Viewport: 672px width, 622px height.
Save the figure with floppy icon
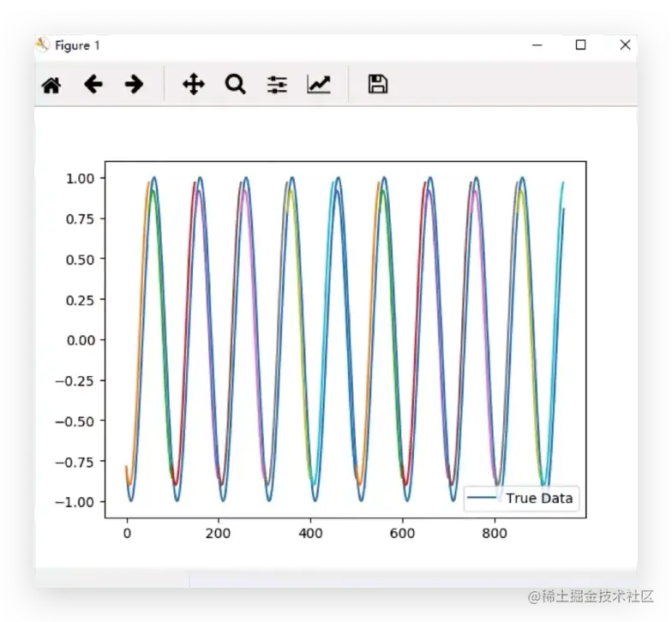pos(377,84)
